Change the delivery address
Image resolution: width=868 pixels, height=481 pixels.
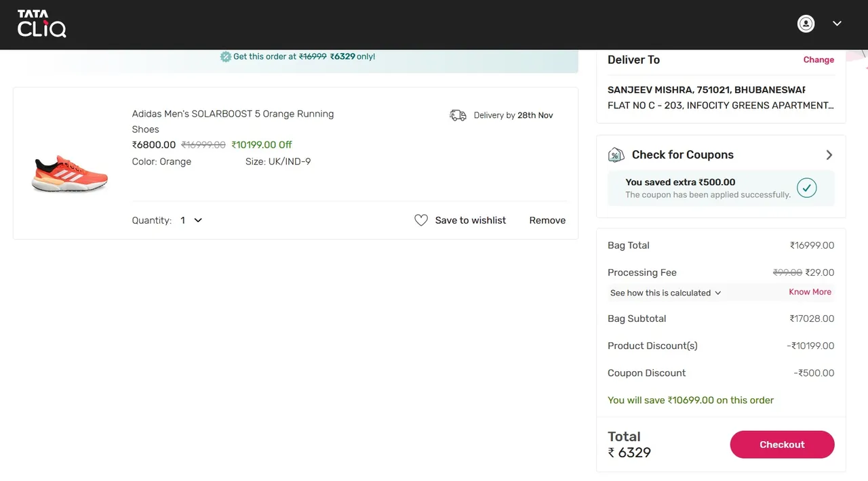pos(818,60)
